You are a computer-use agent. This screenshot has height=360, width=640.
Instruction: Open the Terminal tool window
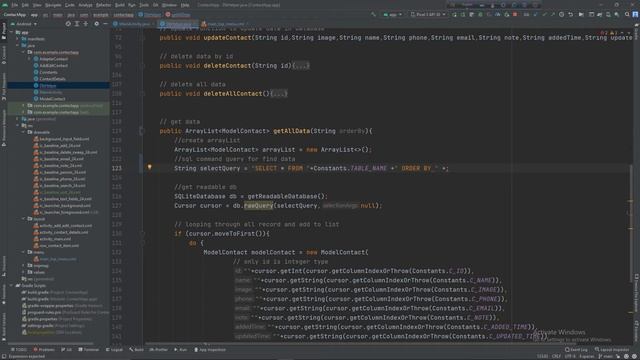point(89,350)
